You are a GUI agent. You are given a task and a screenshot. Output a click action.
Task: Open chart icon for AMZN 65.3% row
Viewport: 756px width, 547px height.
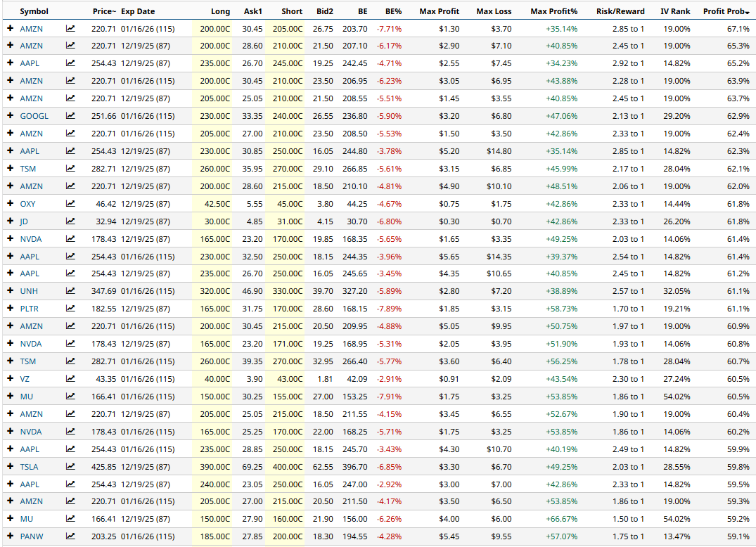tap(70, 46)
